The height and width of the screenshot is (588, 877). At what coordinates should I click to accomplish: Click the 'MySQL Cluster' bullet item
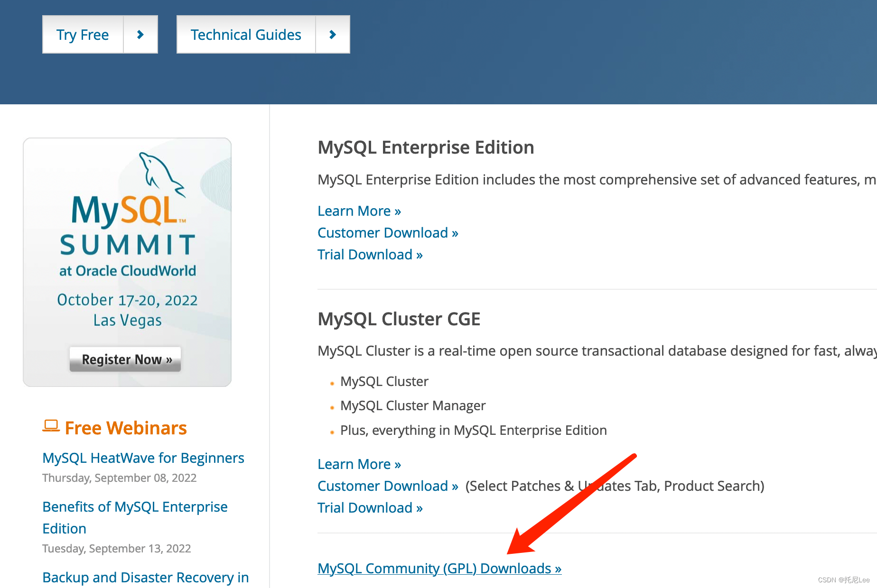384,381
